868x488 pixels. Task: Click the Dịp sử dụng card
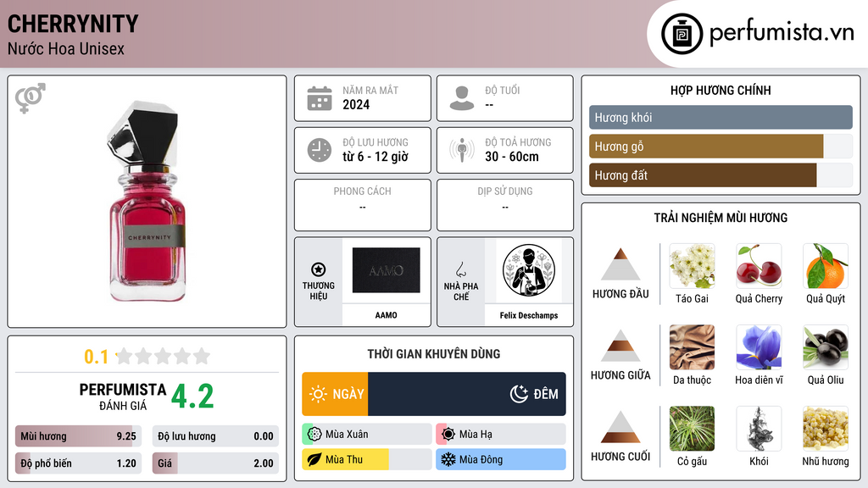tap(505, 205)
